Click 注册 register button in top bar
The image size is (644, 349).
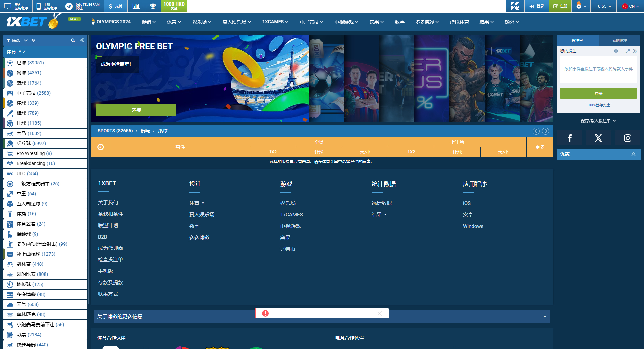point(560,6)
